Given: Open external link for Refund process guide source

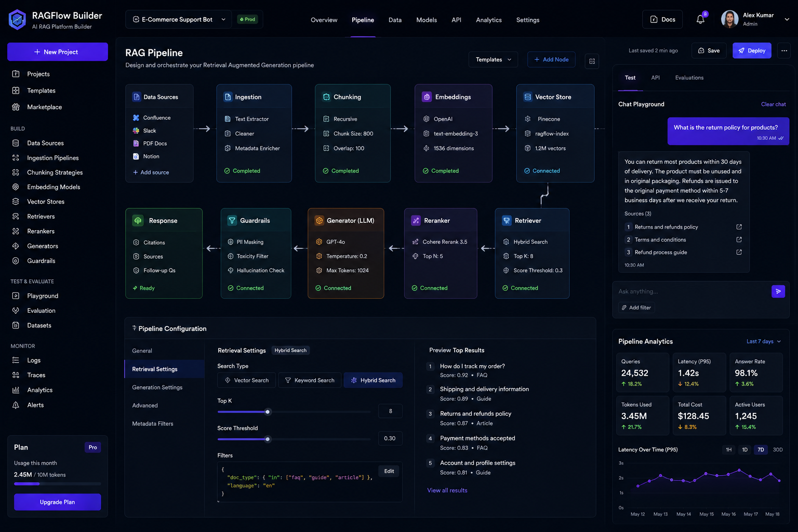Looking at the screenshot, I should [x=739, y=252].
